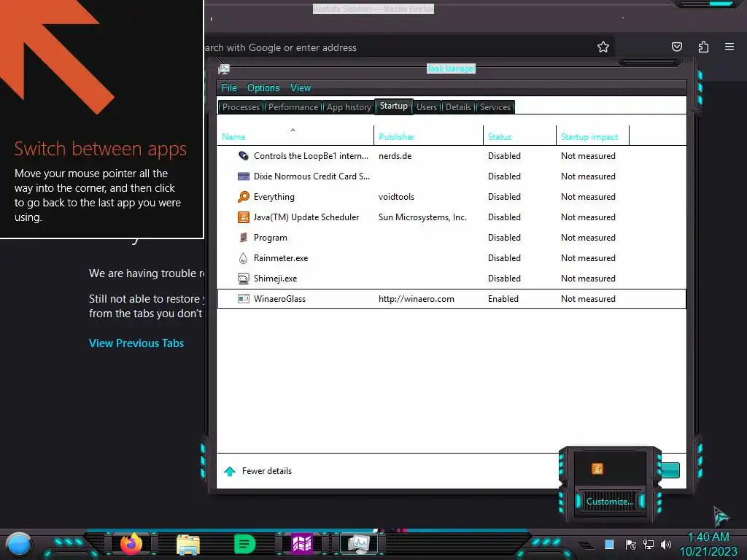Image resolution: width=747 pixels, height=560 pixels.
Task: Switch to the Services tab
Action: coord(495,107)
